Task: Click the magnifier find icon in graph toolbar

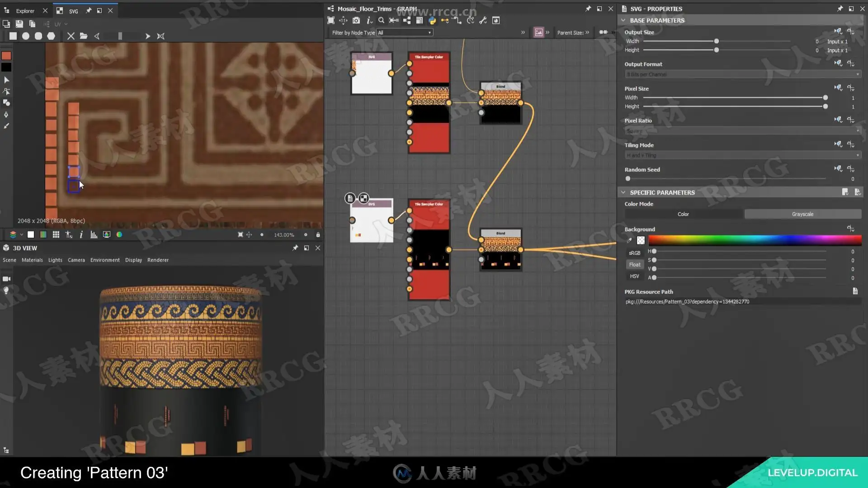Action: [x=381, y=20]
